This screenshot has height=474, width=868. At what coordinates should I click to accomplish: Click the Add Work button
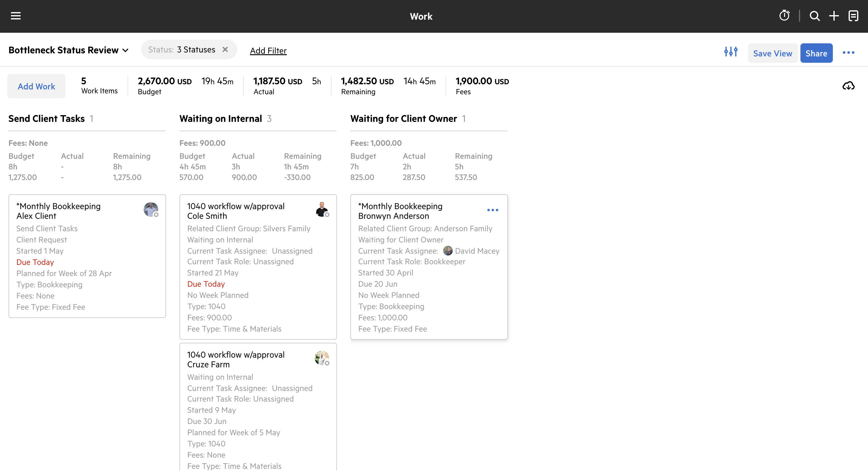click(x=36, y=86)
